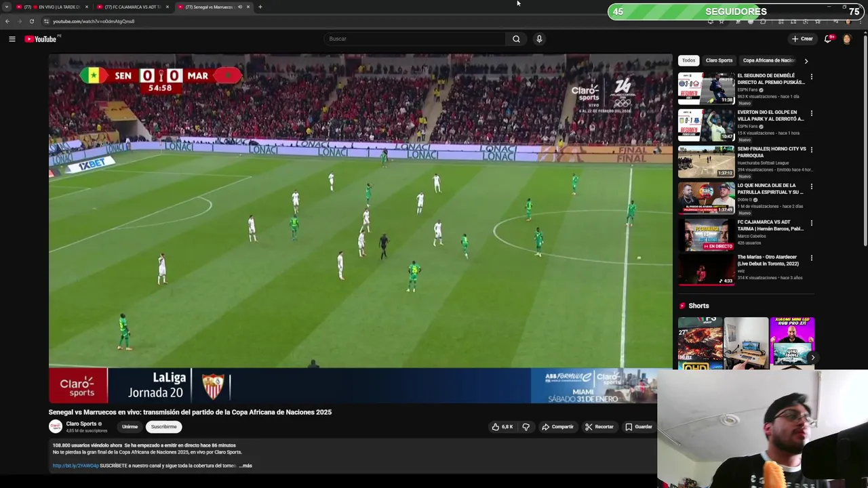Open options for Everton Villa Park video
Viewport: 868px width, 488px height.
pyautogui.click(x=811, y=113)
